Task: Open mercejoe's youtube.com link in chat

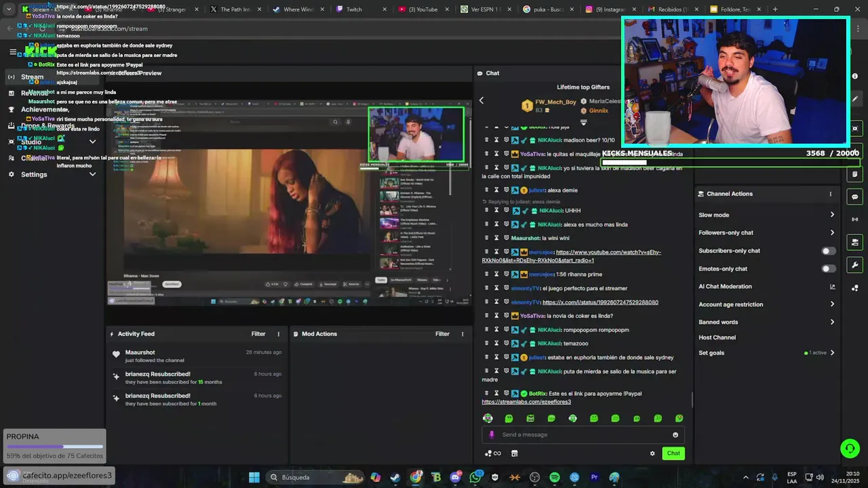Action: [572, 256]
